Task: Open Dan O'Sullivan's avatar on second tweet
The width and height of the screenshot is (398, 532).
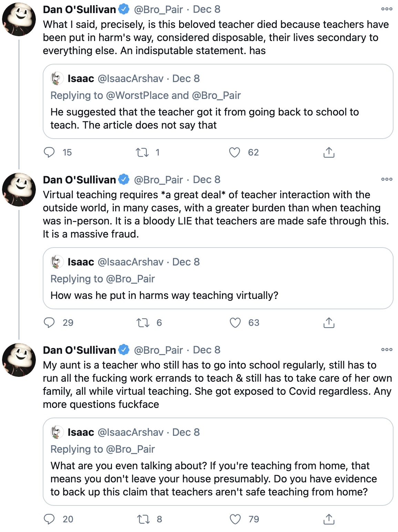Action: pyautogui.click(x=19, y=190)
